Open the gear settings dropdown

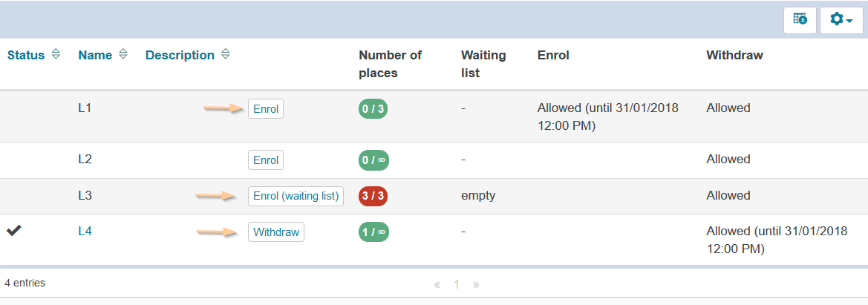click(841, 20)
